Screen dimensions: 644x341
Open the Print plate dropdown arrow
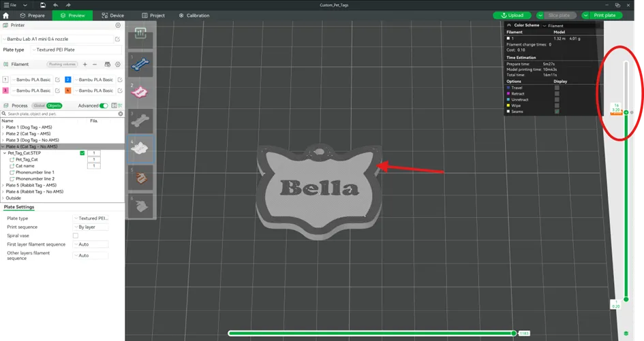585,15
